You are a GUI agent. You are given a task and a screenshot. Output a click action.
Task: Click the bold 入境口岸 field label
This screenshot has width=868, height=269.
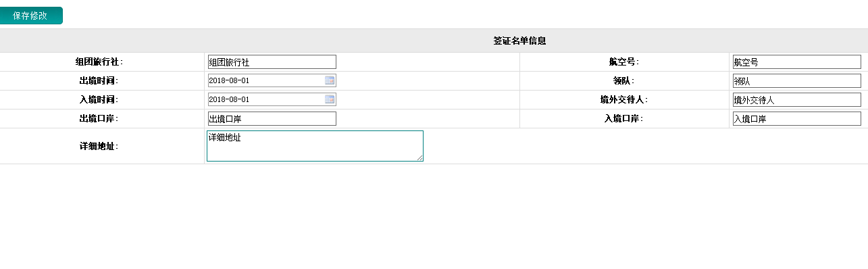click(x=623, y=118)
